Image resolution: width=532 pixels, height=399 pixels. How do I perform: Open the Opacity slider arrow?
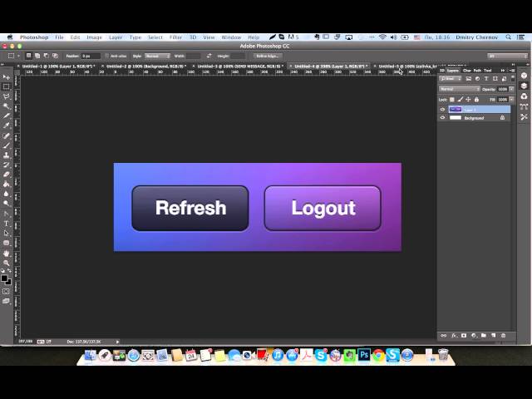coord(512,89)
